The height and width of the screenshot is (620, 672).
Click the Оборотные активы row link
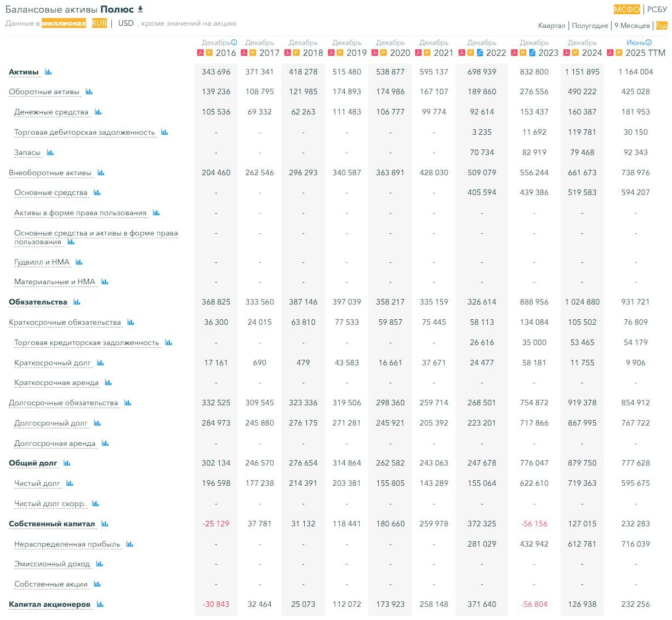[44, 92]
